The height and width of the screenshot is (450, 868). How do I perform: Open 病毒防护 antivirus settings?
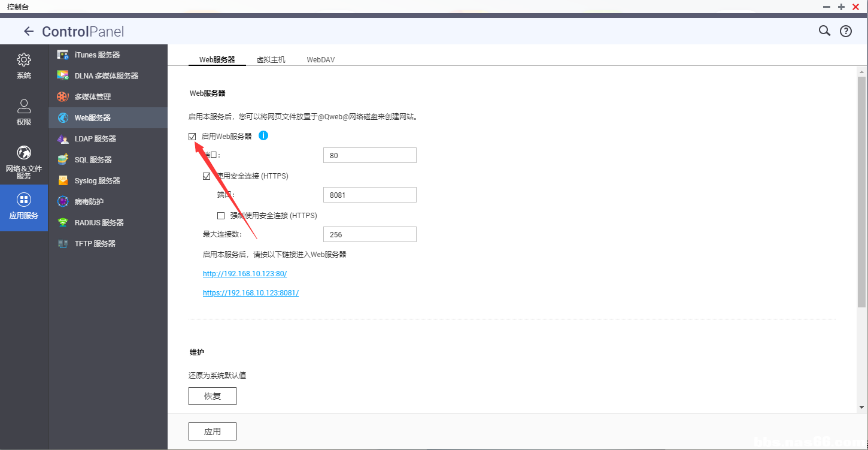point(89,202)
